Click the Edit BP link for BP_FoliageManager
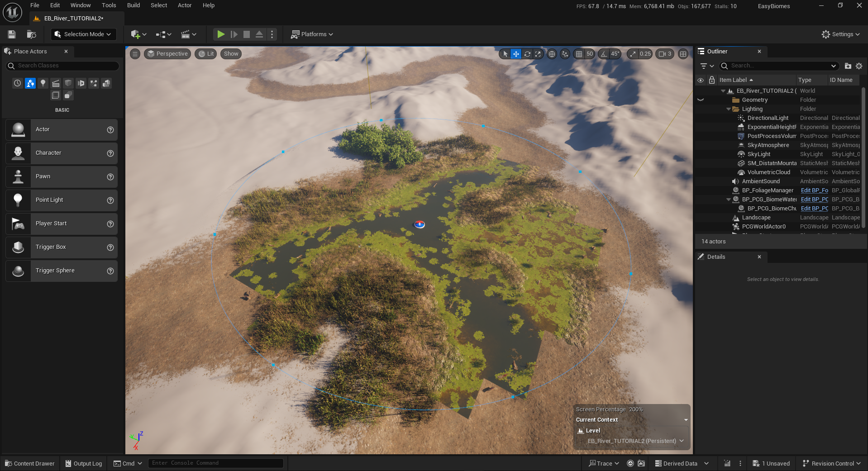The image size is (868, 471). [814, 190]
